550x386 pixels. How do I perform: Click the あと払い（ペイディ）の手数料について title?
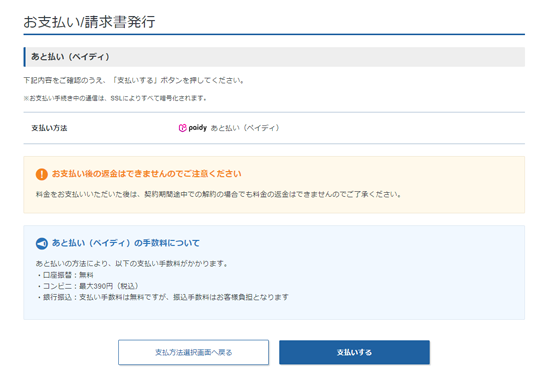126,243
